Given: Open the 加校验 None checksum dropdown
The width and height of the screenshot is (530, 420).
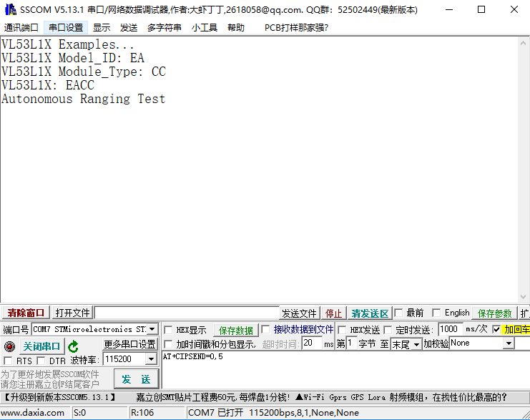Looking at the screenshot, I should pyautogui.click(x=509, y=343).
